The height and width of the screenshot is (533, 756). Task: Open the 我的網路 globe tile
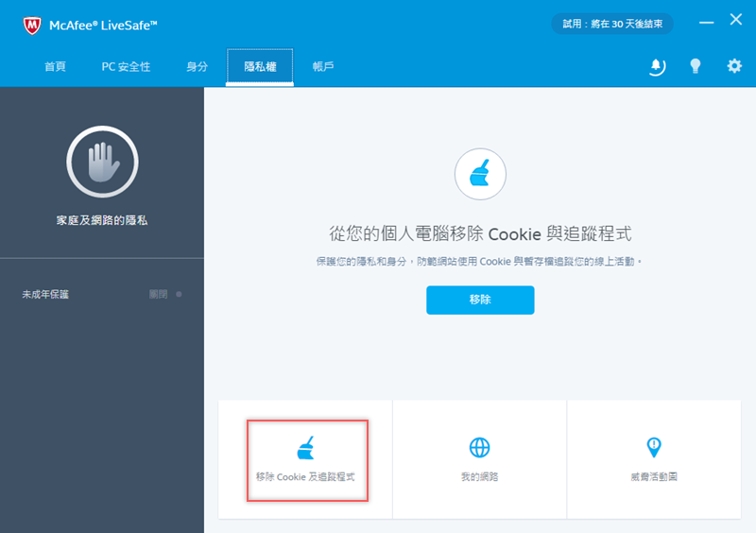[480, 459]
